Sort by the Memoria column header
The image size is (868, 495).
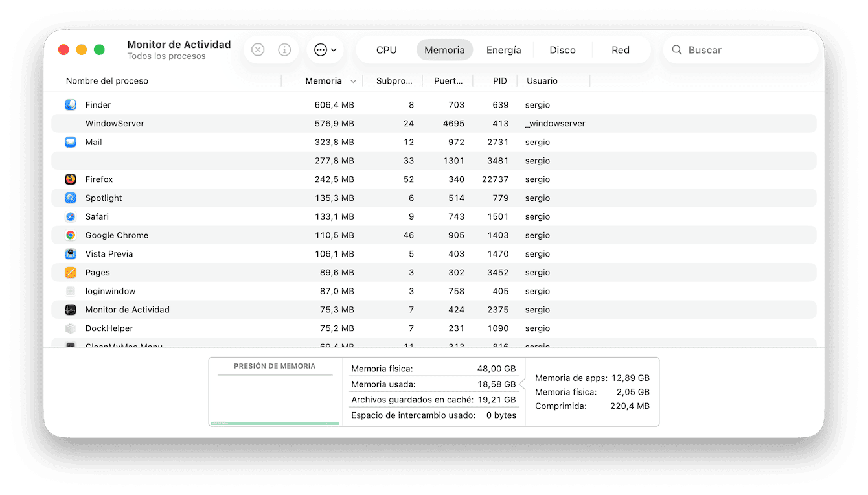coord(323,81)
